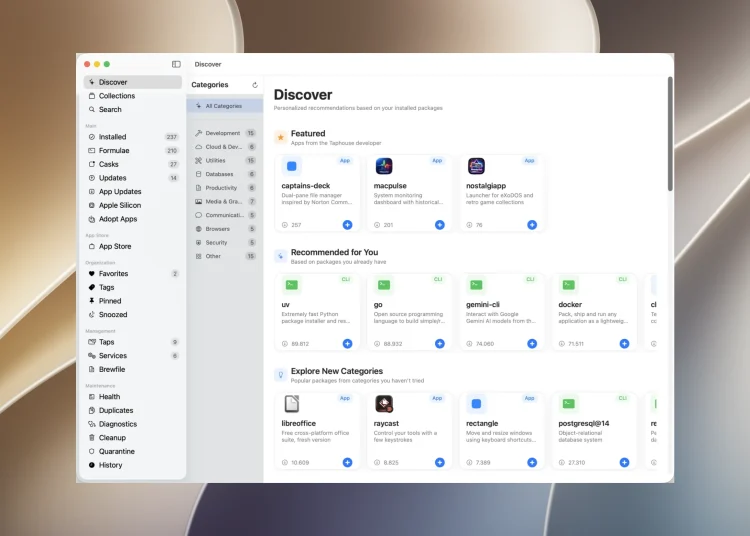The image size is (750, 536).
Task: Filter by Productivity category
Action: (225, 188)
